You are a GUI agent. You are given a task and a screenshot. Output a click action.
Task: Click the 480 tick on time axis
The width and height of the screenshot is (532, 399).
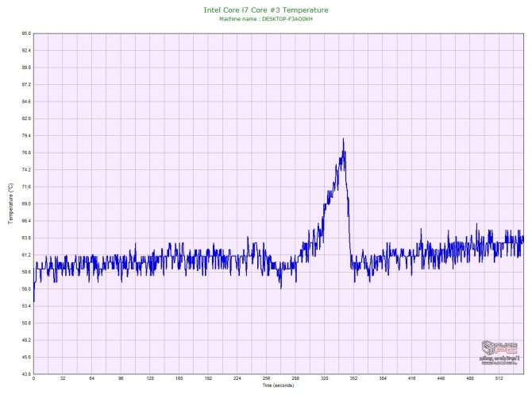point(470,378)
